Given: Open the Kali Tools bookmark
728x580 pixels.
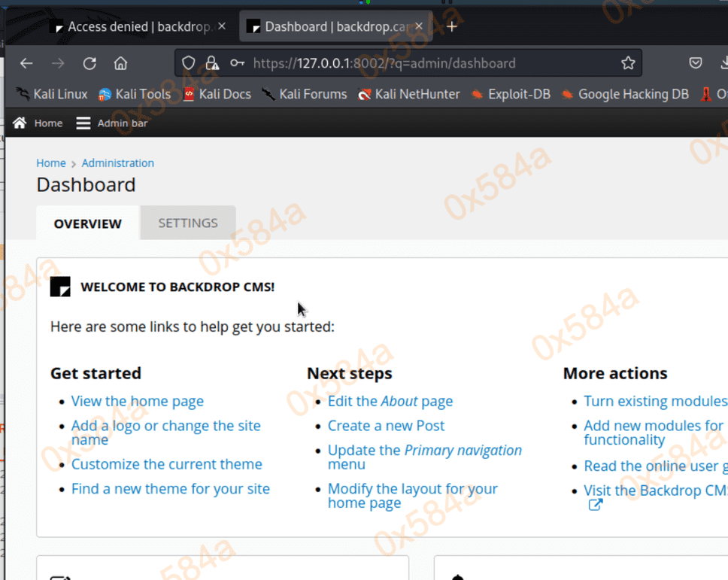Looking at the screenshot, I should [135, 94].
